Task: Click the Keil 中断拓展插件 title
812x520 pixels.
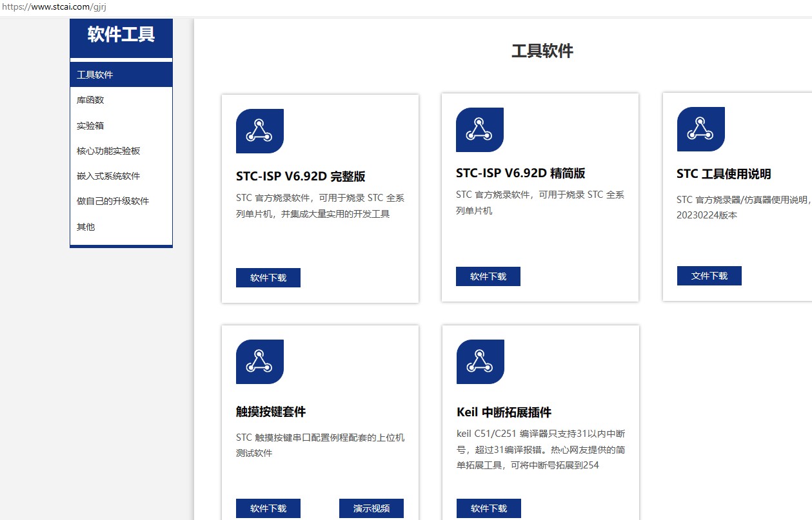Action: pyautogui.click(x=504, y=412)
